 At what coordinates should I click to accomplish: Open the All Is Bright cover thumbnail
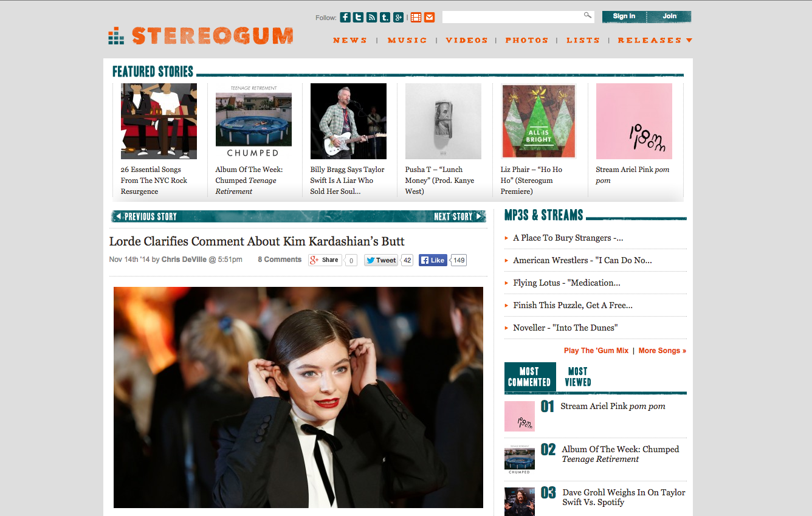[538, 121]
